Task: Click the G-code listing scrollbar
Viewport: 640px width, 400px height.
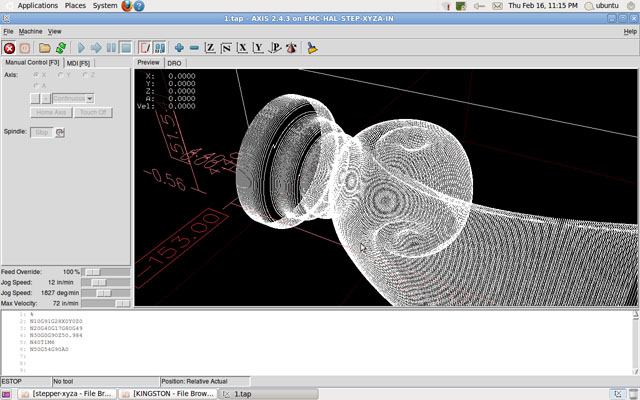Action: pyautogui.click(x=636, y=342)
